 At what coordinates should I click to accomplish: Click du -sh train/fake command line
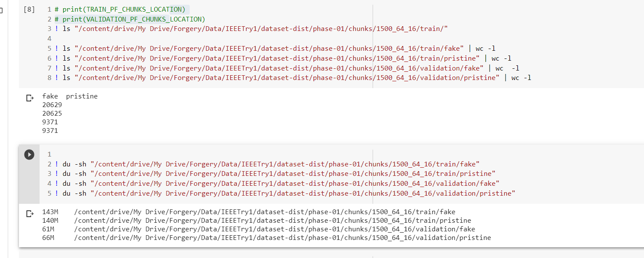pos(267,164)
